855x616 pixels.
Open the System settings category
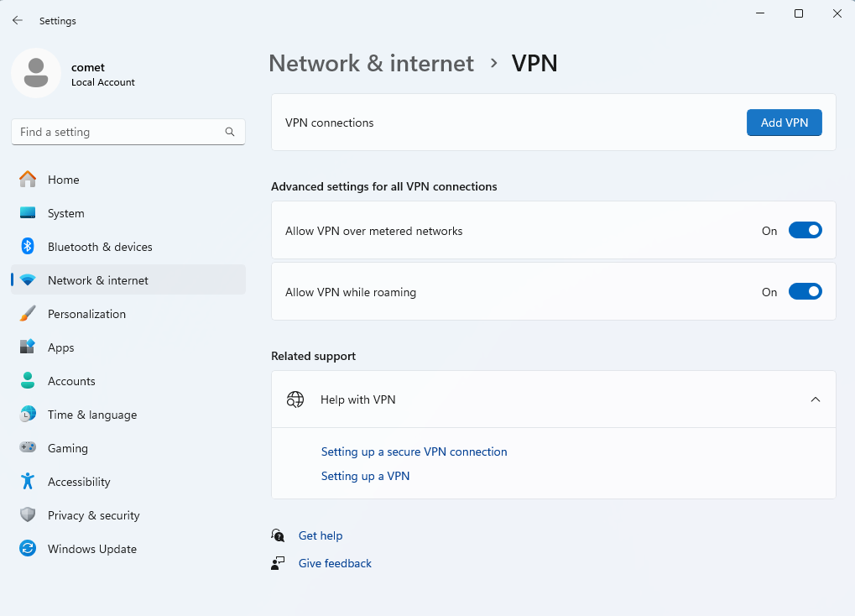coord(128,213)
